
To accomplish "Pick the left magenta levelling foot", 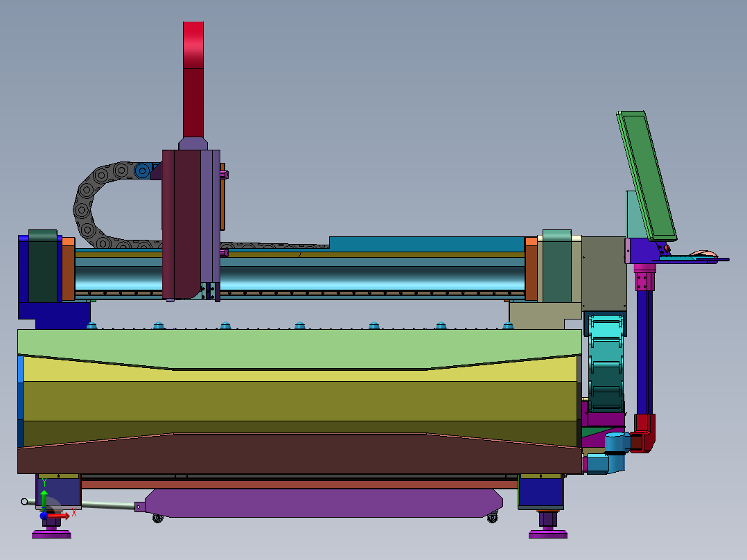I will tap(51, 535).
